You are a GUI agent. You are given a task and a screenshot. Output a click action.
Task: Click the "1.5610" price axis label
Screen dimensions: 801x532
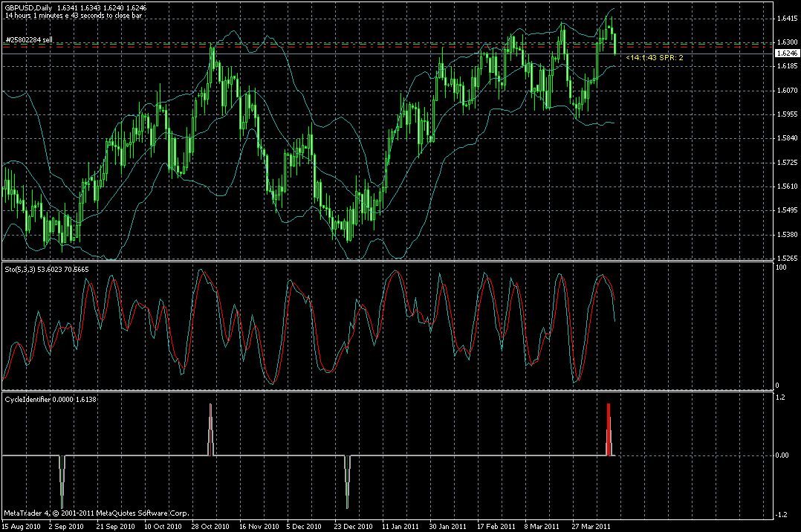point(787,186)
